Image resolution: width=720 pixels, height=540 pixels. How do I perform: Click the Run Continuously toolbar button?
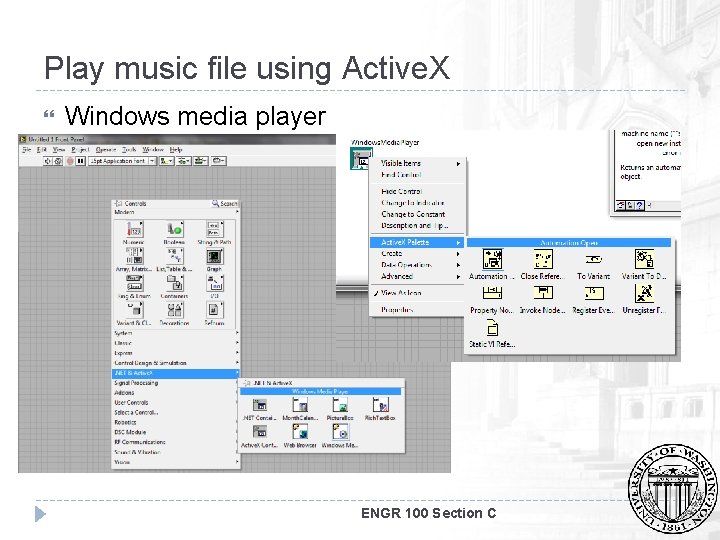click(58, 161)
